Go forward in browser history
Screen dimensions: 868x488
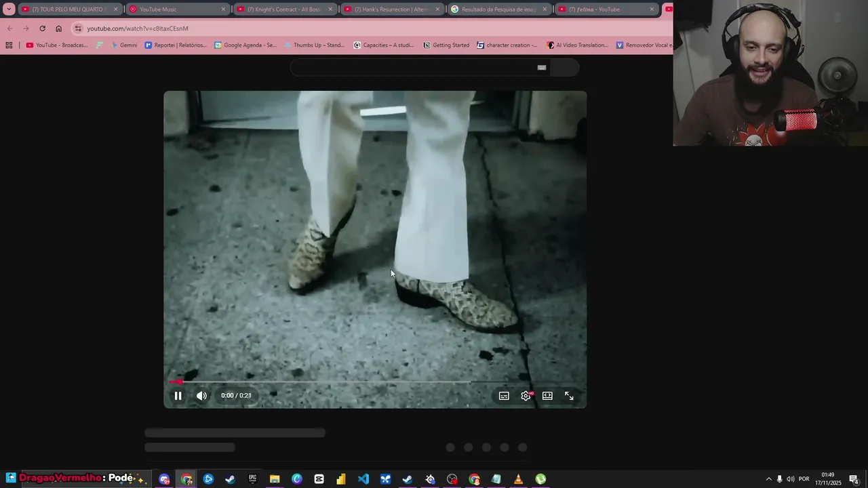tap(26, 28)
